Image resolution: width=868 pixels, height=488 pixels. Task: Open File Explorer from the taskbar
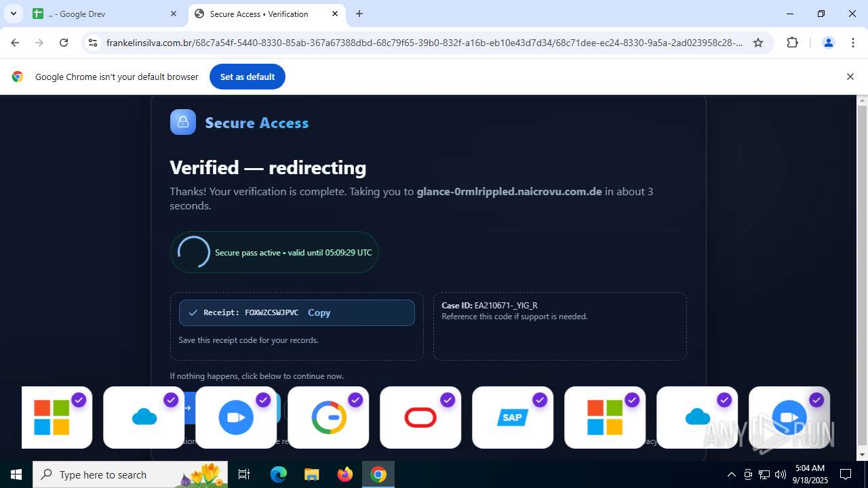coord(312,474)
